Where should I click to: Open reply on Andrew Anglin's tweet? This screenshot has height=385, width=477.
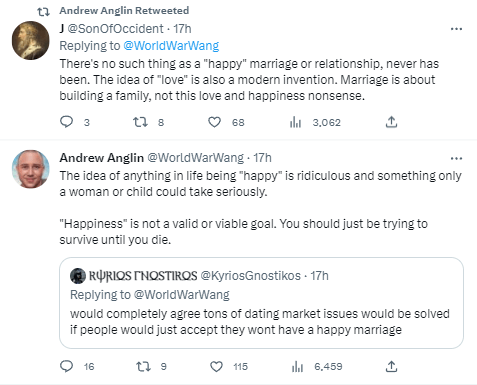[x=66, y=366]
